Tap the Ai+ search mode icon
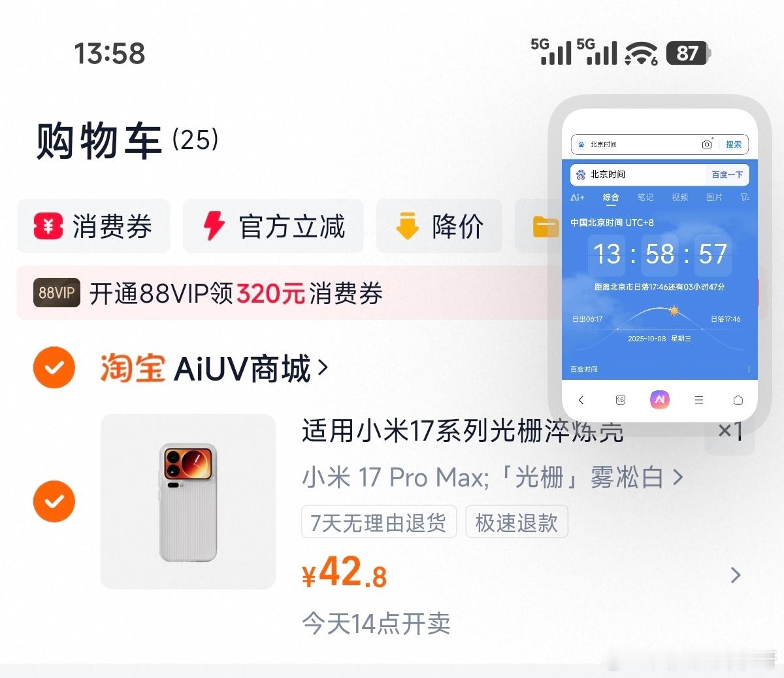This screenshot has height=678, width=784. [x=578, y=197]
